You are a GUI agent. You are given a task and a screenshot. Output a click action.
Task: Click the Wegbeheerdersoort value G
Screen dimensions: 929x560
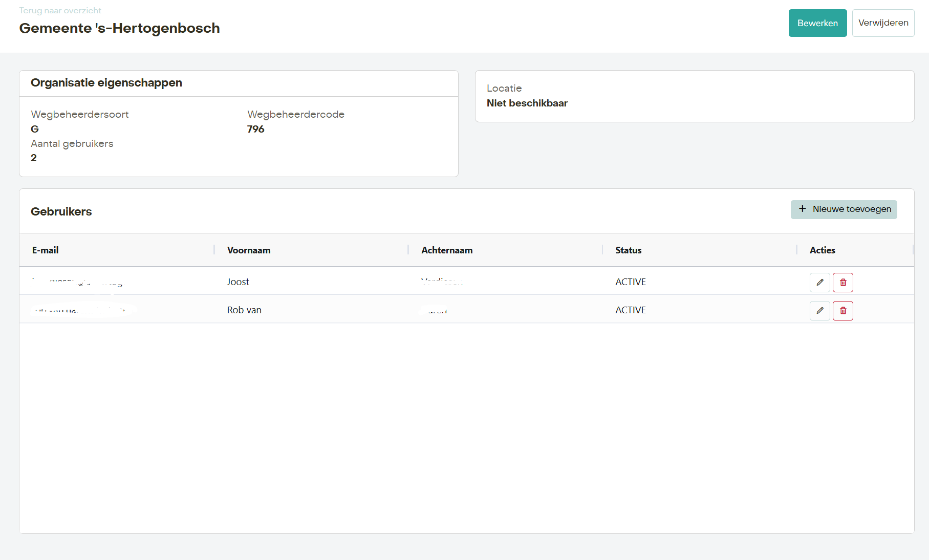[x=34, y=129]
